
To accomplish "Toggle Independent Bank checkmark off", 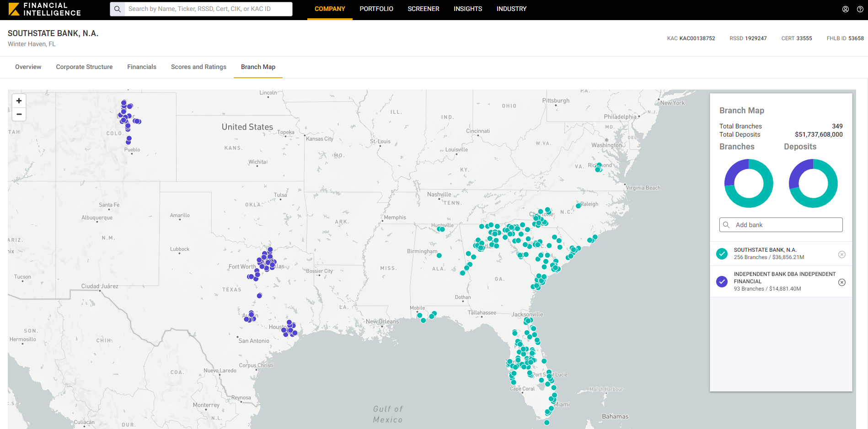I will pos(722,281).
